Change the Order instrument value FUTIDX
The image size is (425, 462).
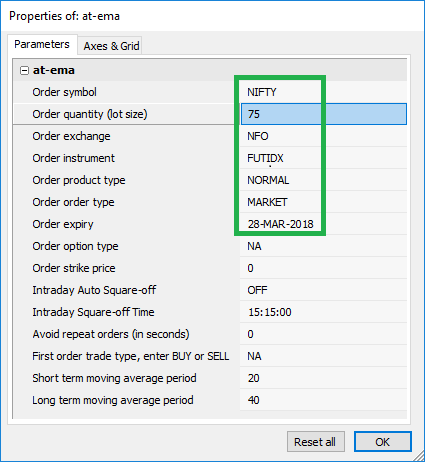323,158
